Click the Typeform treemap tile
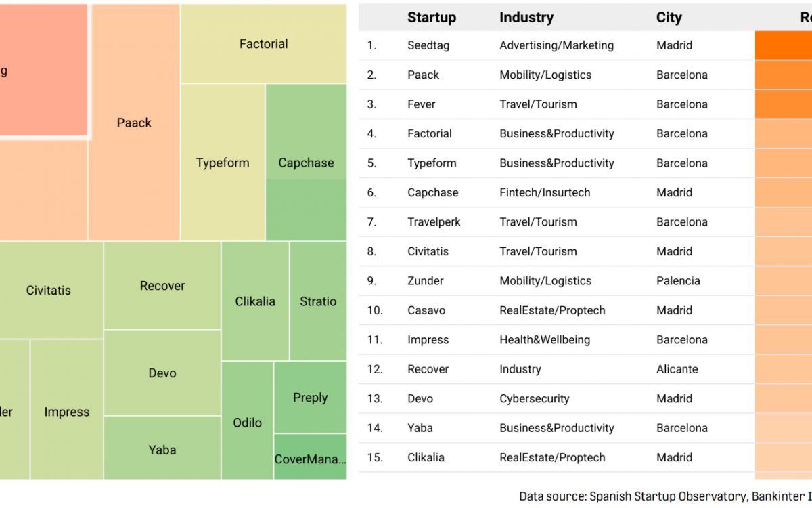 click(x=223, y=163)
